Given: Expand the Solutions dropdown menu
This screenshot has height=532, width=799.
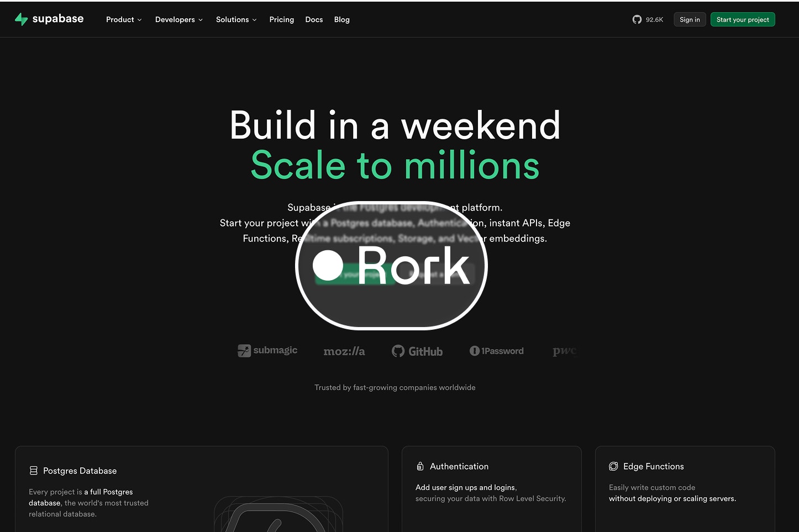Looking at the screenshot, I should [x=236, y=19].
